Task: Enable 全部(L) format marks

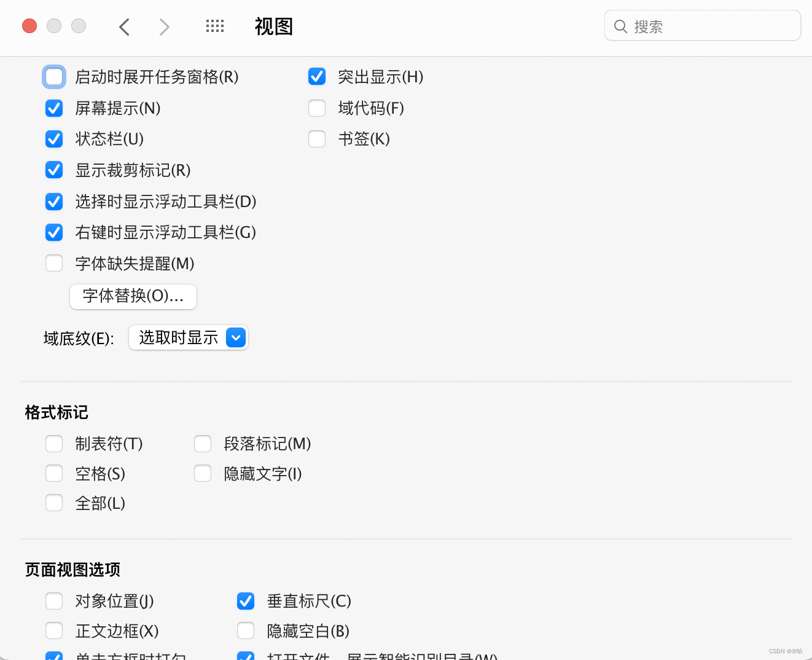Action: coord(54,503)
